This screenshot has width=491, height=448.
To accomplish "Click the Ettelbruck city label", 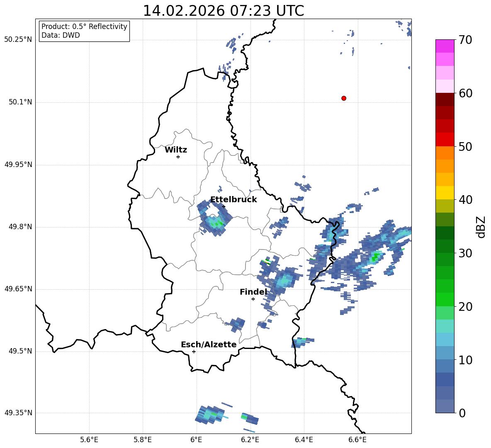I will (233, 200).
